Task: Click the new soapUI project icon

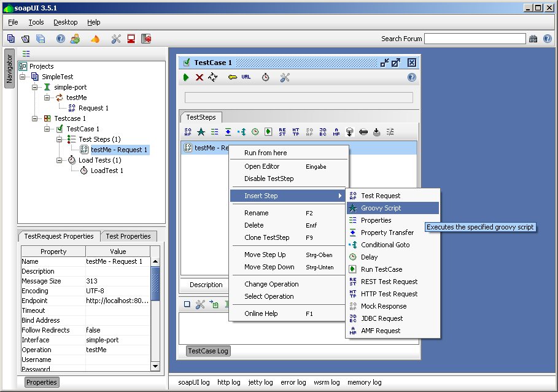Action: (10, 39)
